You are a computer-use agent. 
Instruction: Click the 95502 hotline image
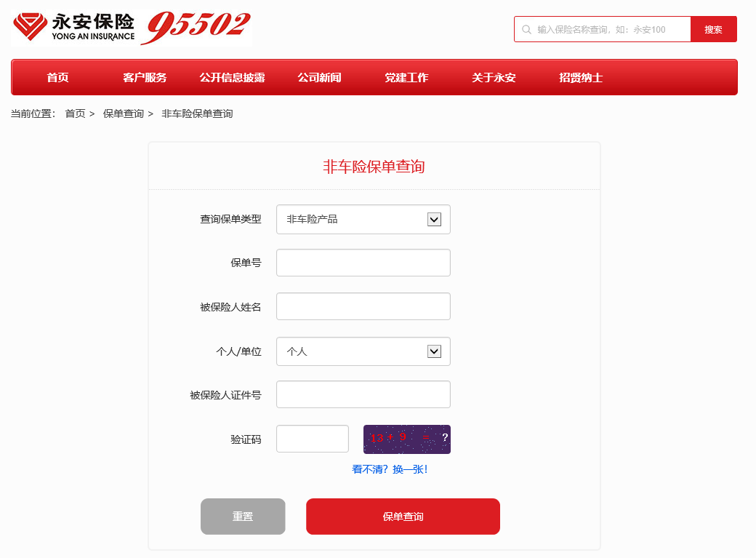(x=196, y=28)
